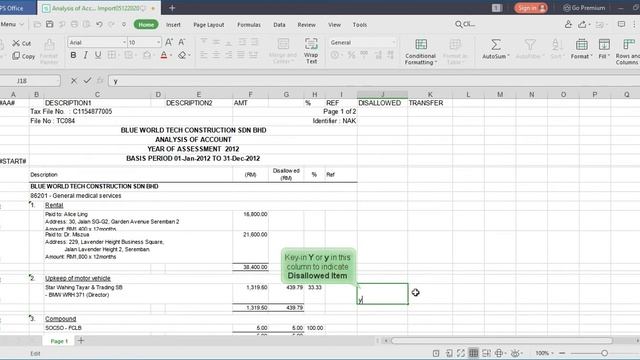Toggle bold formatting

(73, 55)
